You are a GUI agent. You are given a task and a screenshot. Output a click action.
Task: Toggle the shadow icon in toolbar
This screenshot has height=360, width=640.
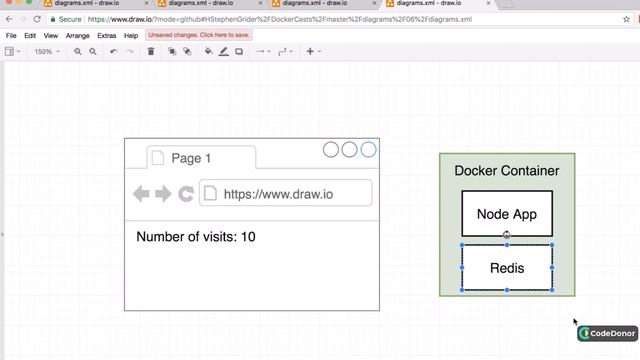click(239, 51)
